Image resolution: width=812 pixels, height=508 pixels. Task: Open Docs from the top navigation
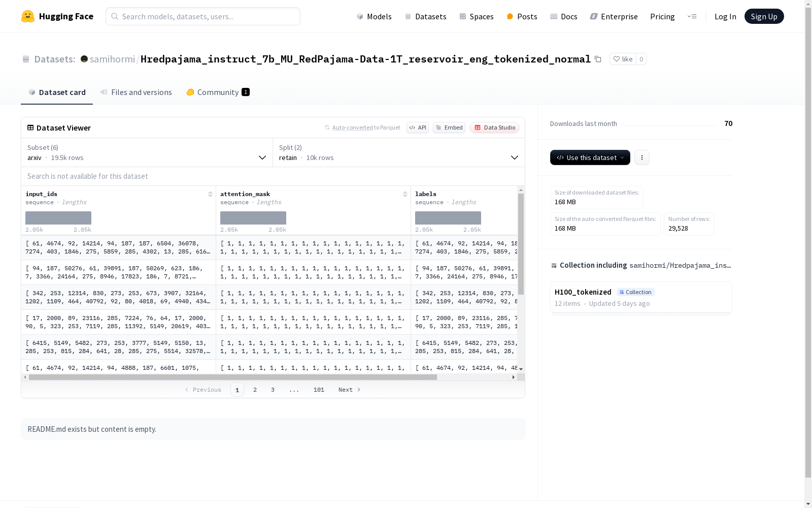tap(564, 16)
